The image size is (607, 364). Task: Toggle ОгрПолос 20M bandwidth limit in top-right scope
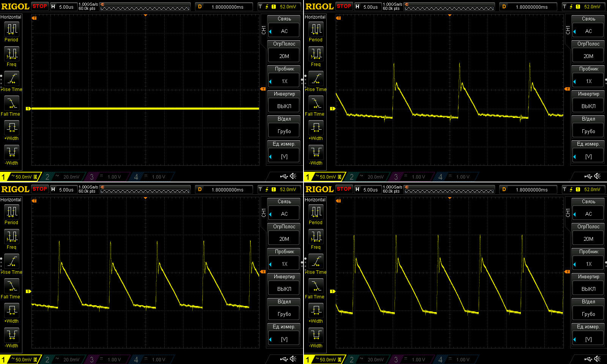point(588,56)
